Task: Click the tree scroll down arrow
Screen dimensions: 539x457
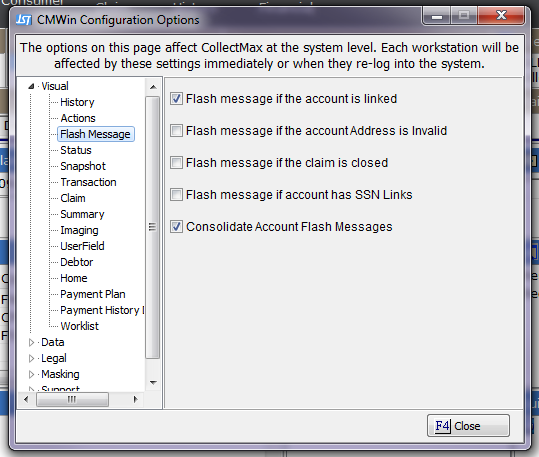Action: [153, 382]
